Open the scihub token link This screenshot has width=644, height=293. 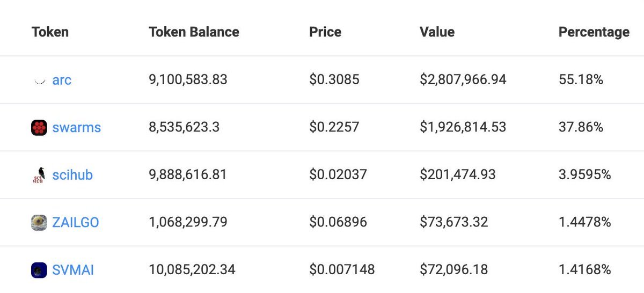72,175
